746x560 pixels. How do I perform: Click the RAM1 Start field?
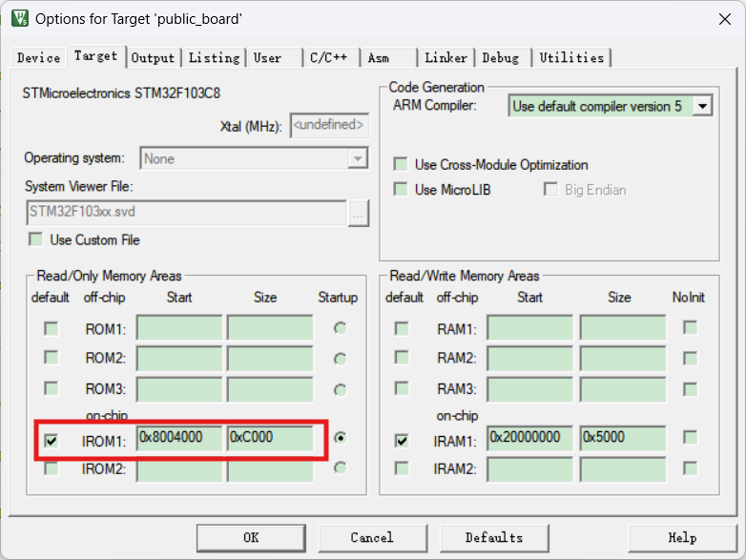click(x=530, y=327)
